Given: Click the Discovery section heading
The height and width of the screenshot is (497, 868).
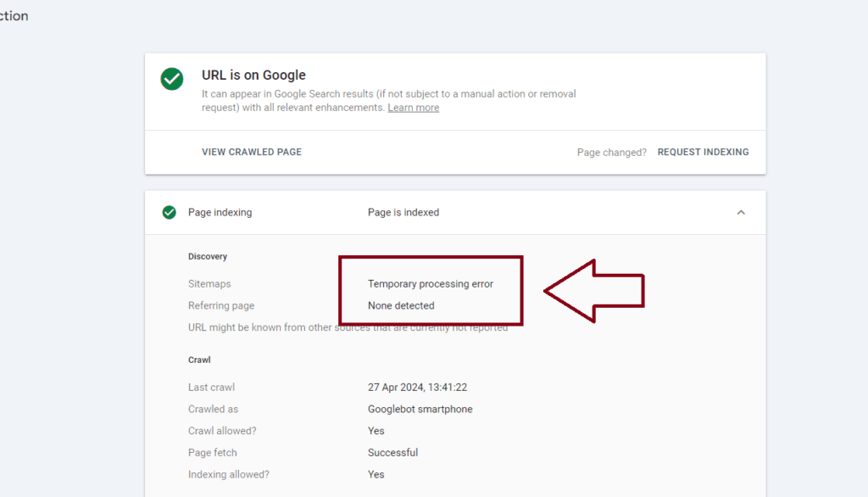Looking at the screenshot, I should 208,256.
